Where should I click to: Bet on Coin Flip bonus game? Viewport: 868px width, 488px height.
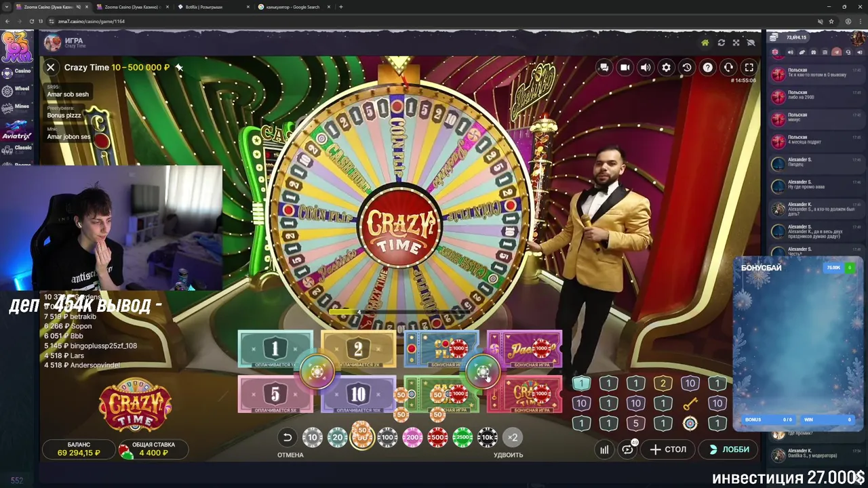pos(441,349)
